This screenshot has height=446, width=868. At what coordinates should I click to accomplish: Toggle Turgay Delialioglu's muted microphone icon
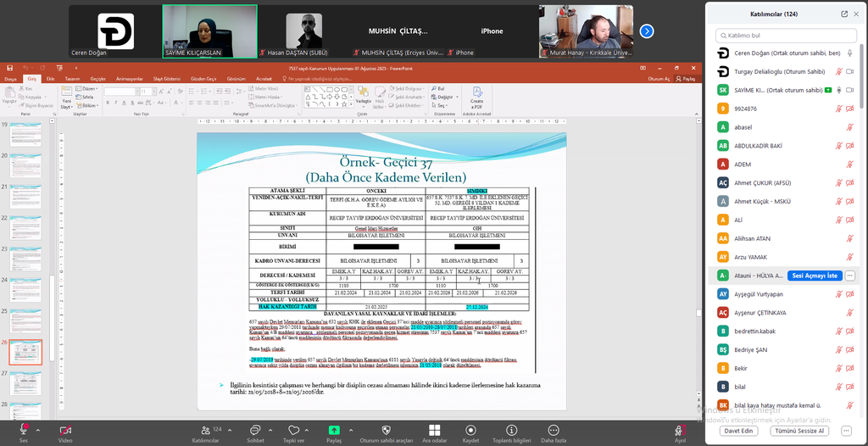838,71
